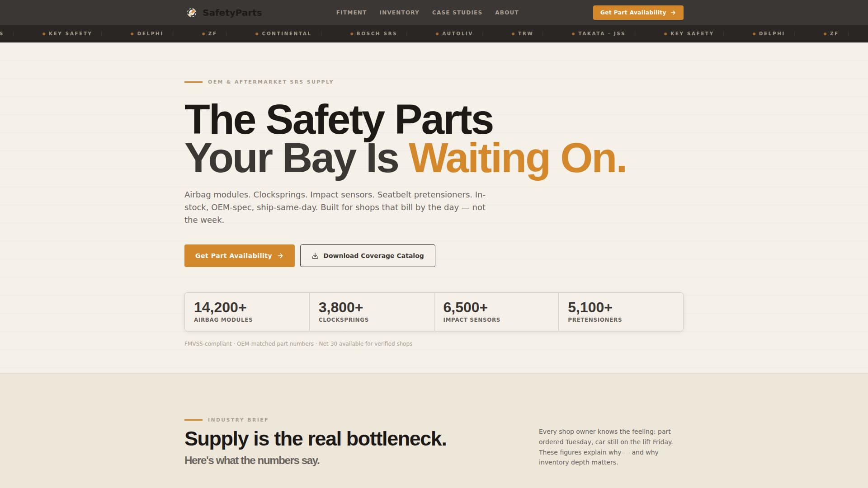
Task: Go to the ABOUT page
Action: (x=507, y=12)
